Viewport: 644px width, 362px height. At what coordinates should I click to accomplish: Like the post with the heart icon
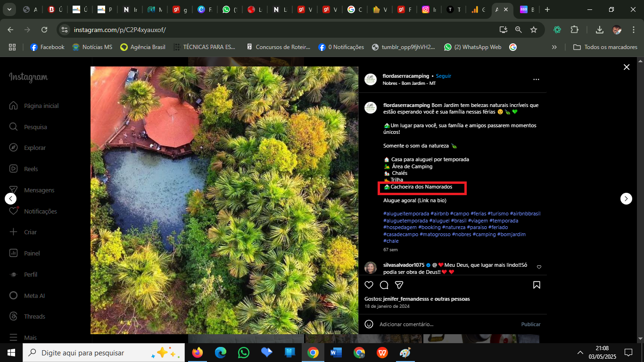(x=369, y=285)
